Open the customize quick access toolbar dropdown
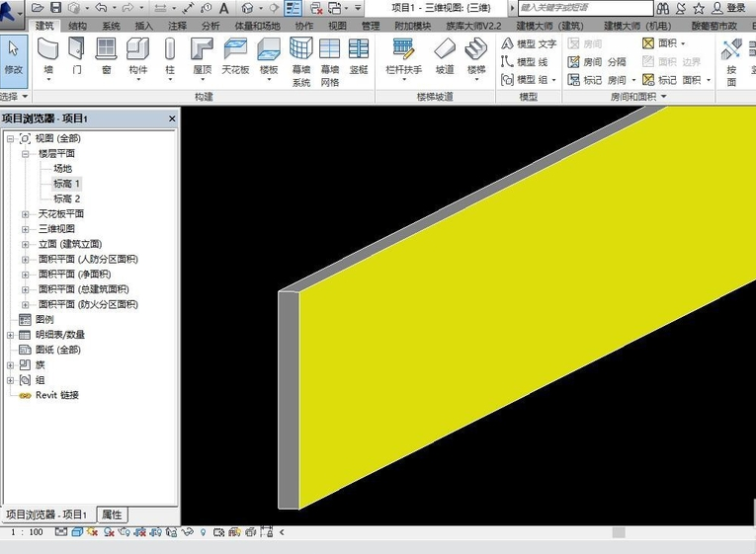The image size is (756, 554). click(x=358, y=8)
